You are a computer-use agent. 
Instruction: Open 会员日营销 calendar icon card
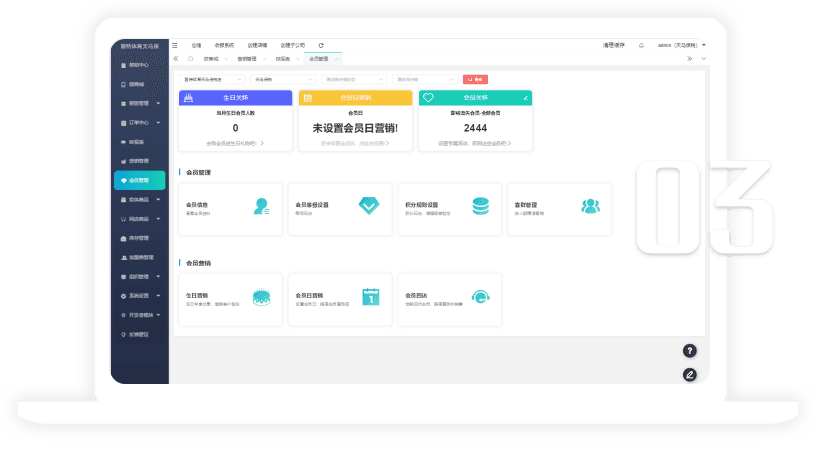[x=338, y=297]
